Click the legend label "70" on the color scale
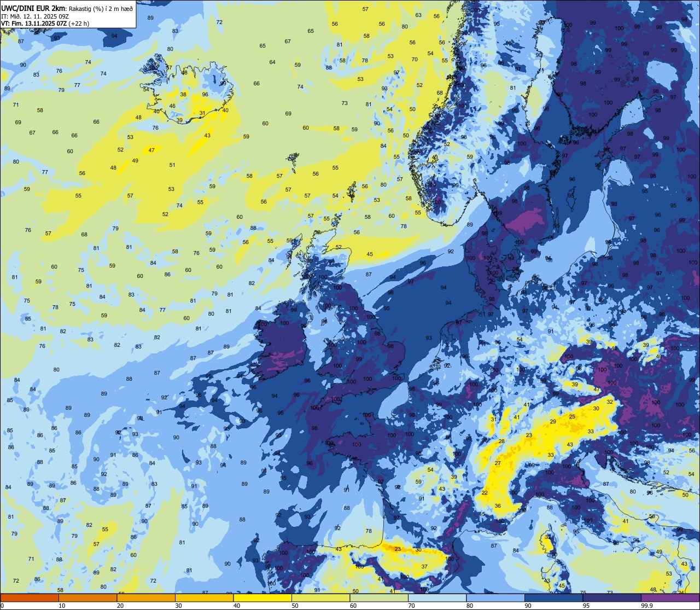 [411, 606]
